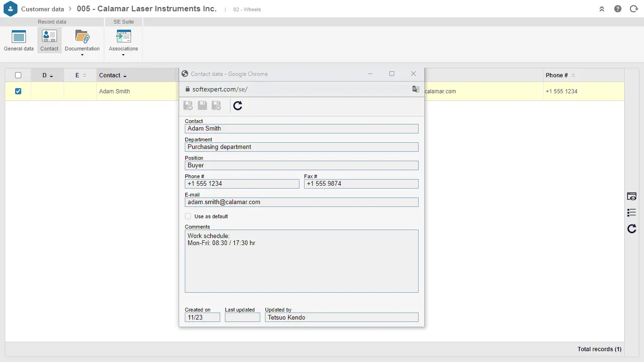Expand the Documentation dropdown
Viewport: 644px width, 362px height.
82,55
